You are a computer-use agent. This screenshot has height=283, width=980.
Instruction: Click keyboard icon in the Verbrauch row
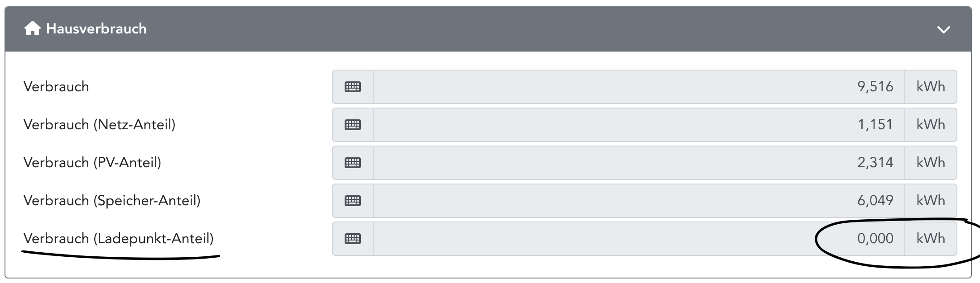353,87
